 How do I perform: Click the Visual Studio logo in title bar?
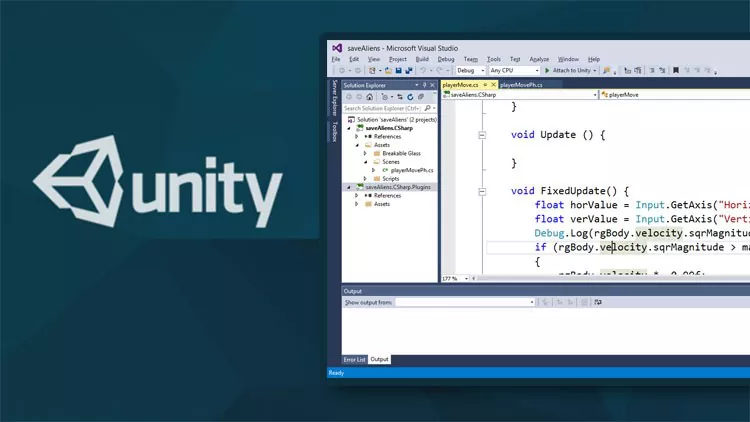[x=337, y=47]
